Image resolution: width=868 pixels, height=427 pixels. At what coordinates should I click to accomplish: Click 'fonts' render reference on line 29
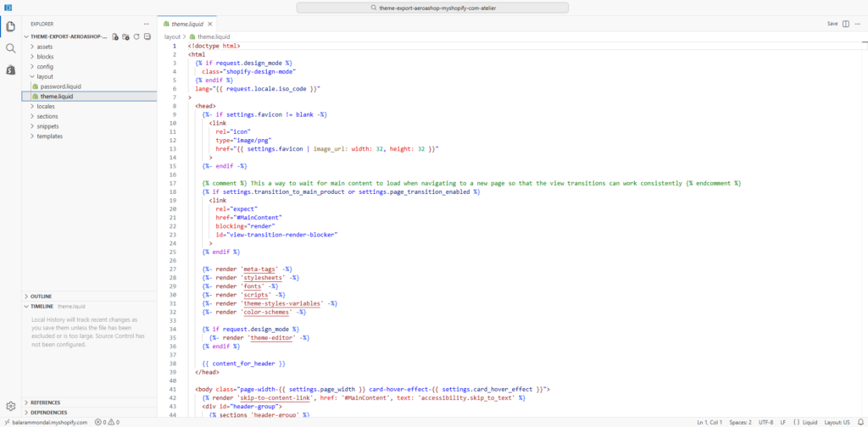tap(254, 286)
